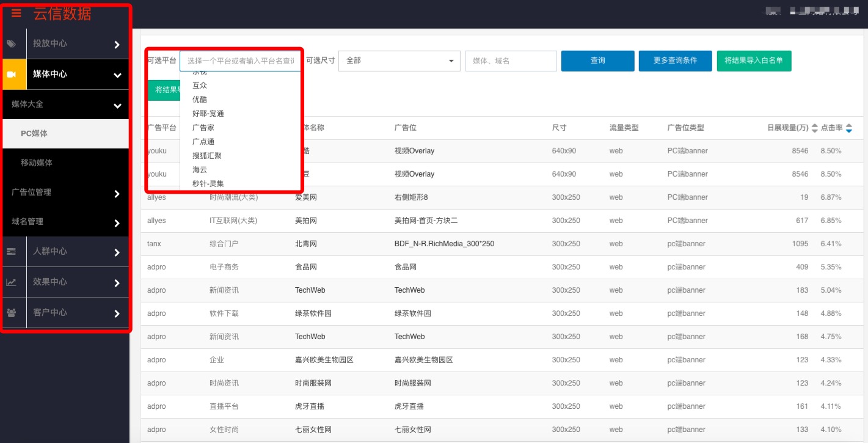
Task: Open 更多查询条件 for extra filters
Action: [x=675, y=60]
